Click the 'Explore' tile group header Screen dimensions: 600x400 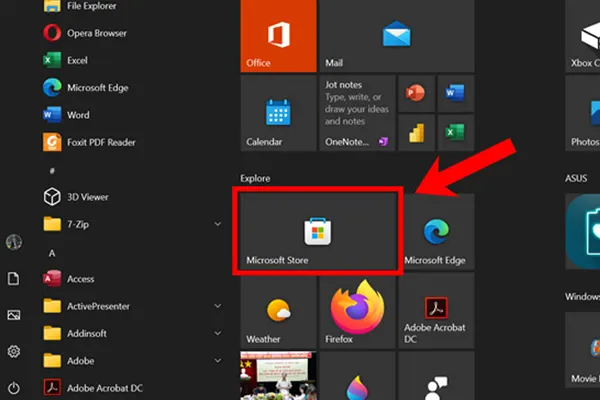[x=255, y=178]
